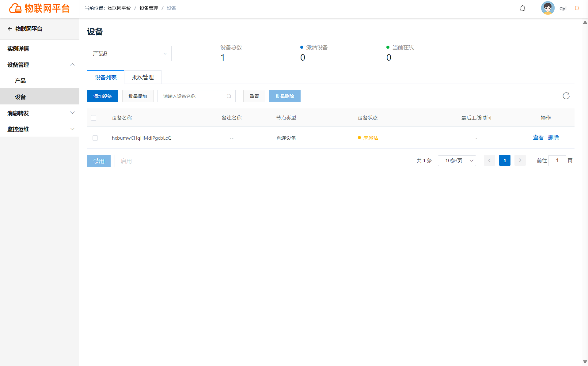Image resolution: width=588 pixels, height=366 pixels.
Task: Click the scrollbar up arrow
Action: click(x=585, y=22)
